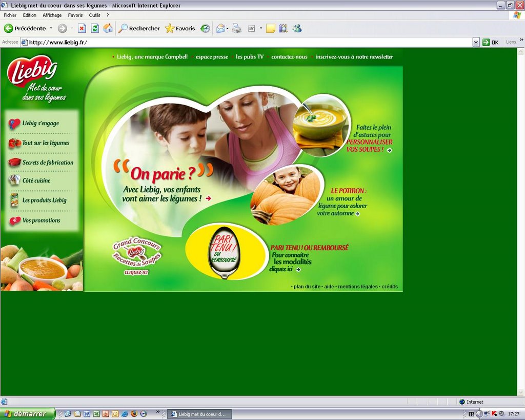The image size is (525, 420).
Task: Open the back history dropdown arrow
Action: (51, 29)
